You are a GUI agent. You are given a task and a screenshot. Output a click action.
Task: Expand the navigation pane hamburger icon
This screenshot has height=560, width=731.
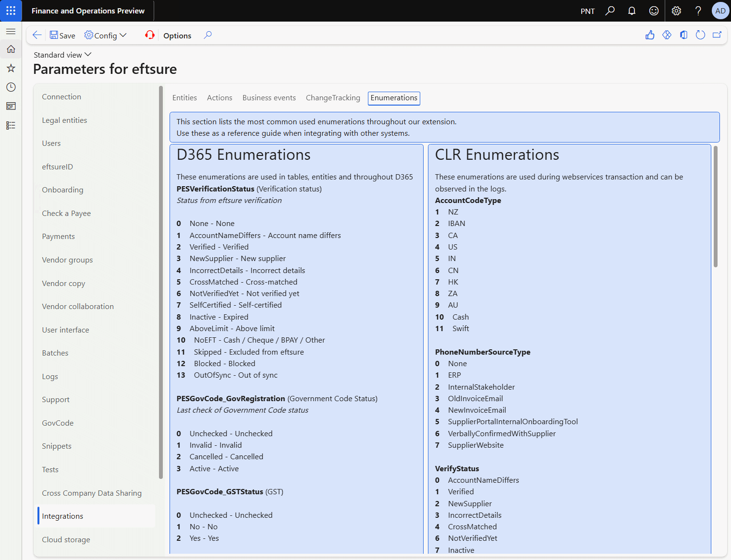pyautogui.click(x=11, y=31)
